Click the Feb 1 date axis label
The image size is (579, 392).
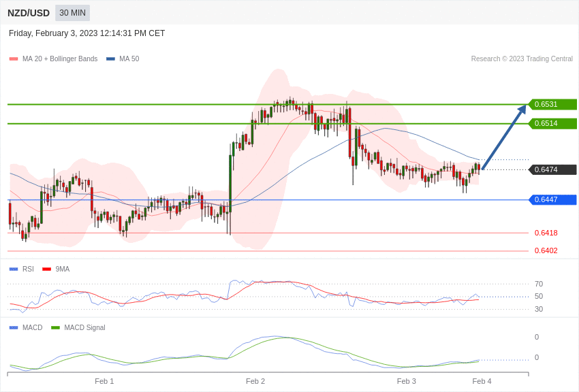[104, 381]
